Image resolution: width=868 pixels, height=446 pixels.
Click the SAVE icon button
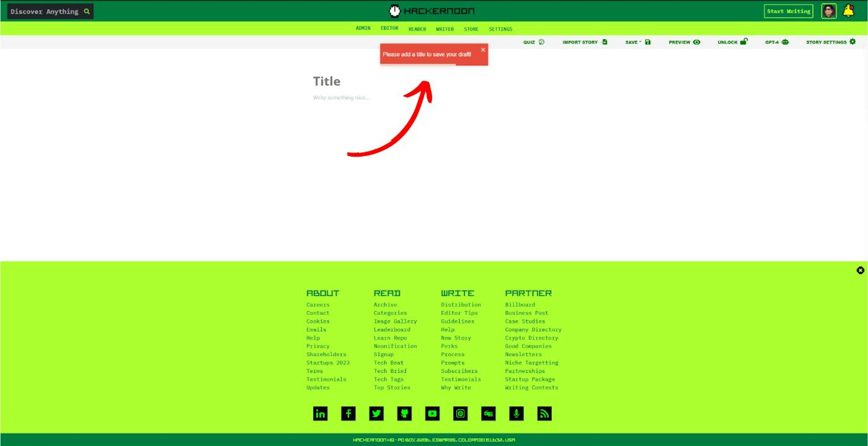[x=648, y=42]
